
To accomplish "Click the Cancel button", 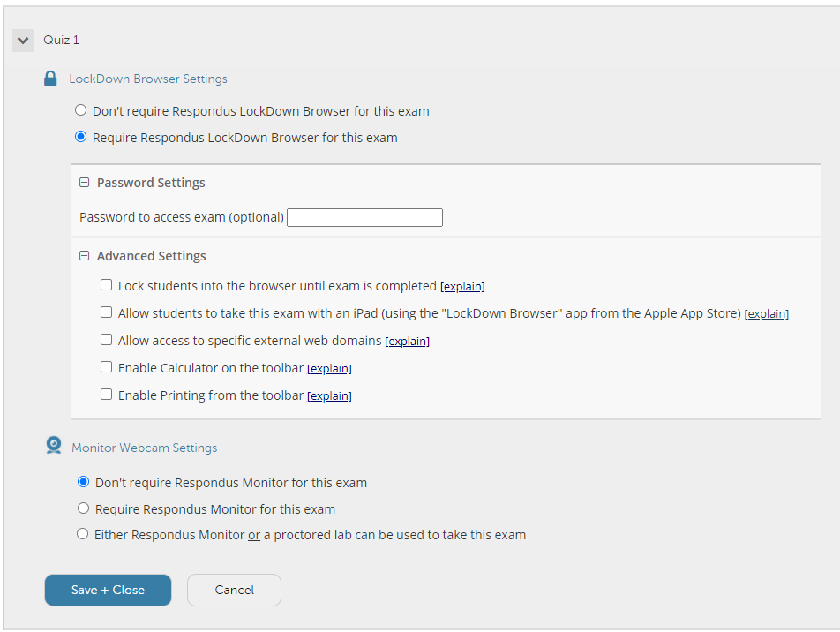I will click(234, 590).
